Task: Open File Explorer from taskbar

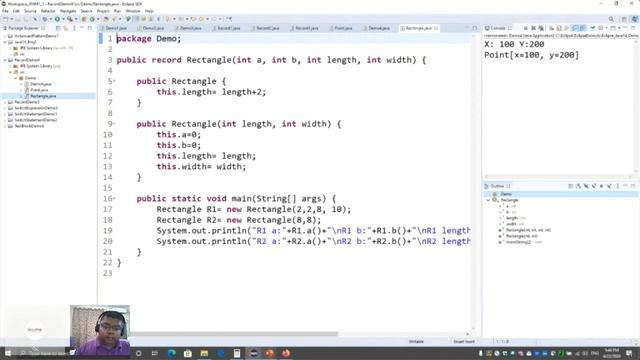Action: click(204, 353)
